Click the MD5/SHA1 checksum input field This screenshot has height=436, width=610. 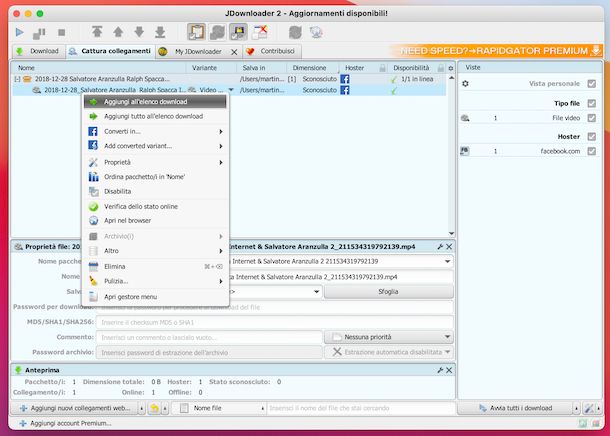tap(275, 322)
